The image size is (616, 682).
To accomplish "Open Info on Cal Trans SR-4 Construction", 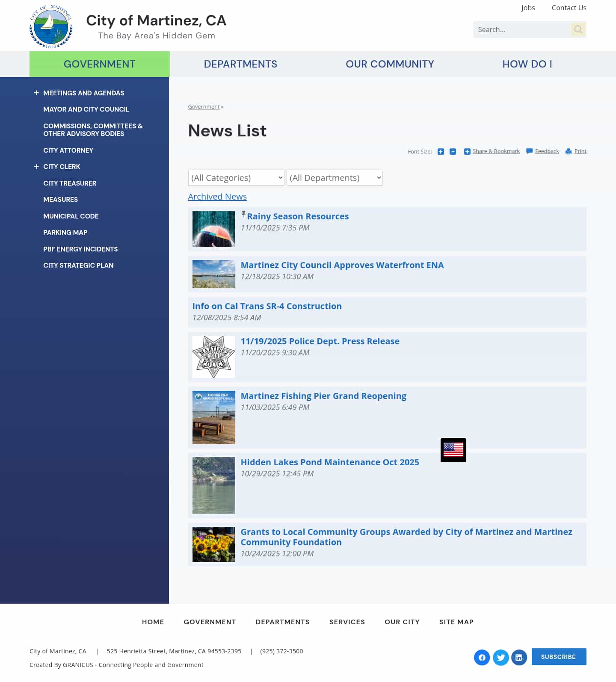I will click(267, 306).
